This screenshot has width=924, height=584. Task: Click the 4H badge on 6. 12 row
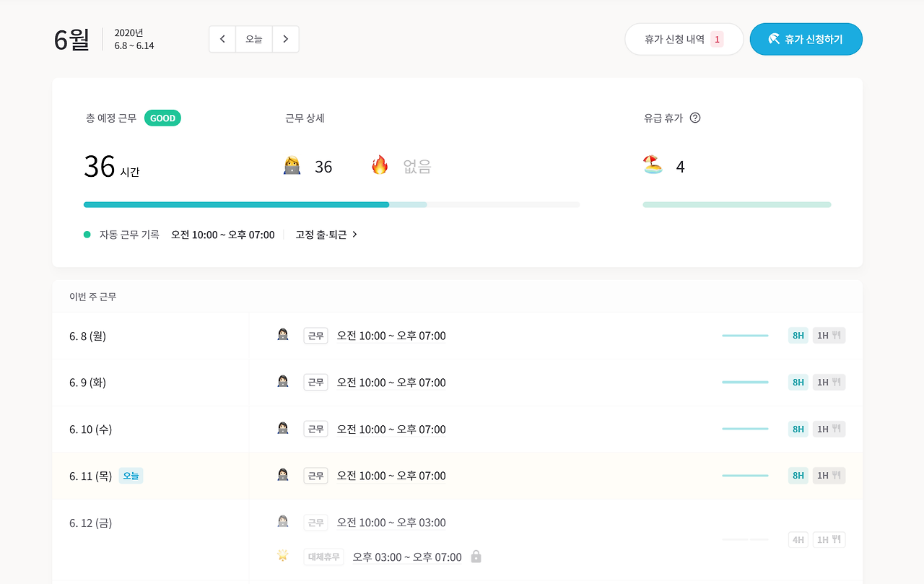pos(798,539)
